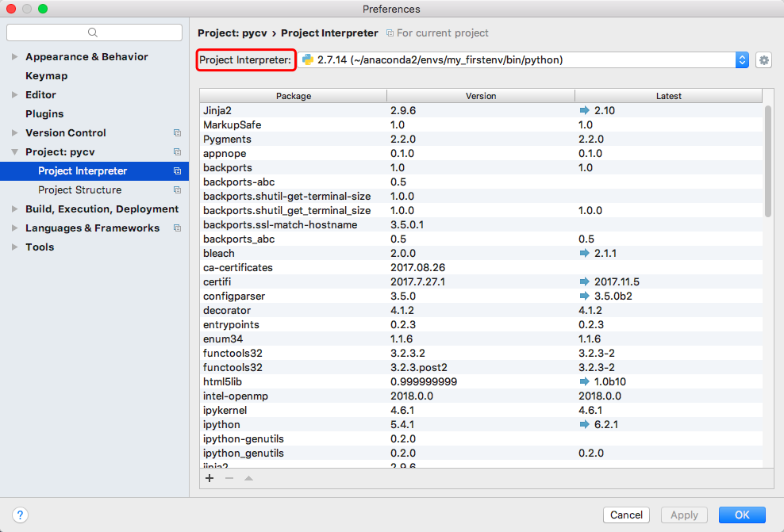Click the interpreter settings gear icon

point(763,60)
